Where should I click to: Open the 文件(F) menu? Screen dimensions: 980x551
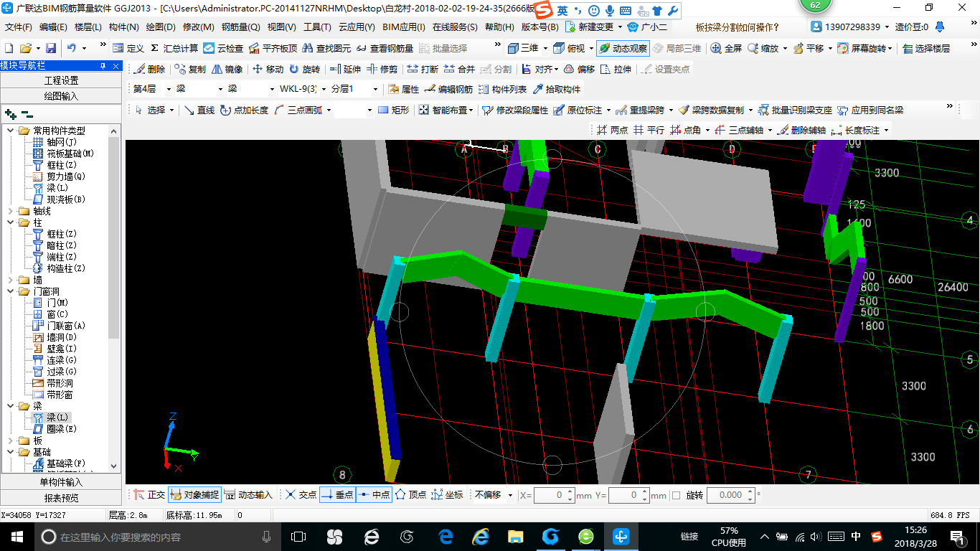[18, 27]
